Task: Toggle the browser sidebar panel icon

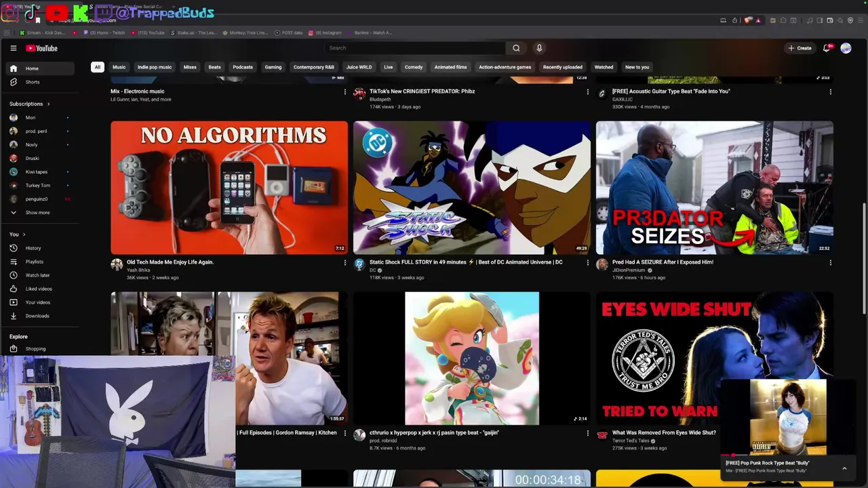Action: tap(820, 20)
